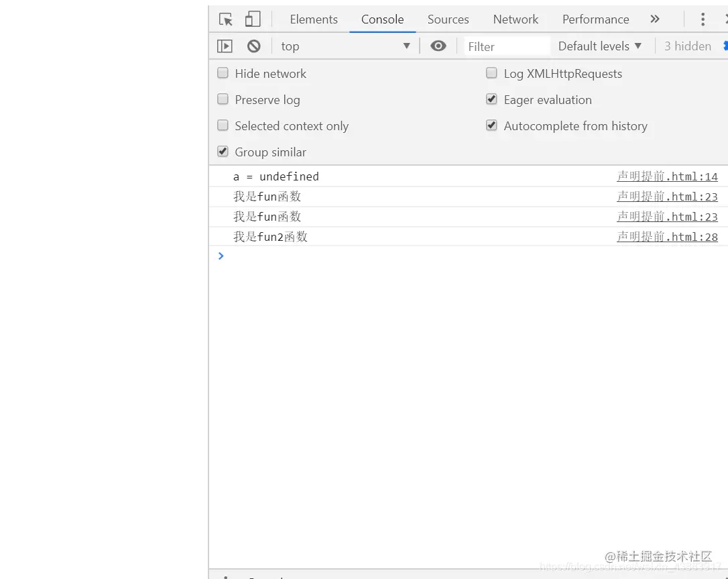The height and width of the screenshot is (579, 728).
Task: Open the Elements tab
Action: click(x=314, y=19)
